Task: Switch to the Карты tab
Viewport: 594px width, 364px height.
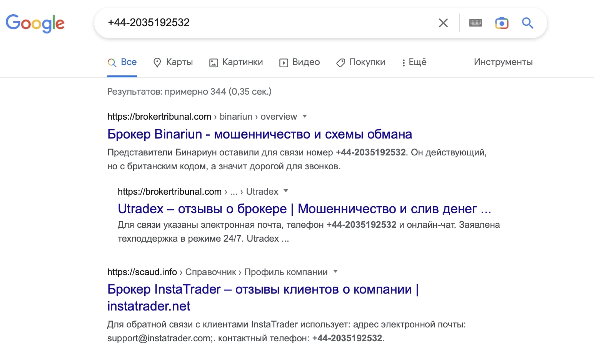Action: [x=173, y=62]
